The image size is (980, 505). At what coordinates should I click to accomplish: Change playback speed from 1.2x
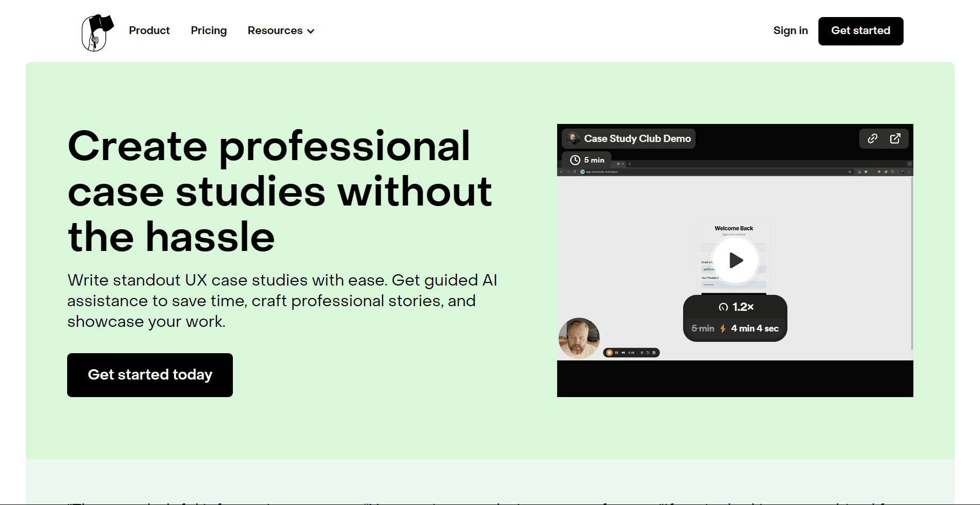[x=736, y=307]
